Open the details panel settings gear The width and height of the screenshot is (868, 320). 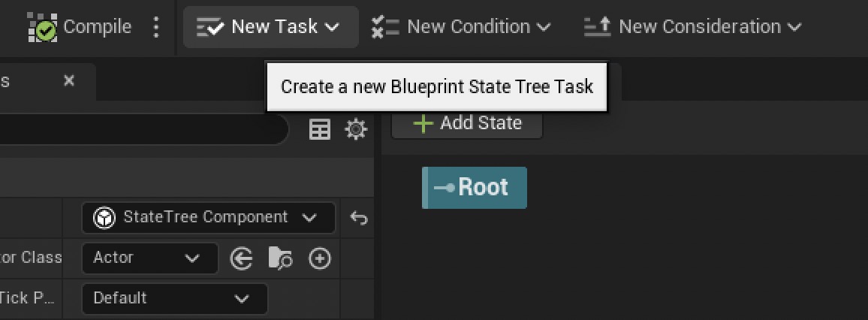pyautogui.click(x=356, y=130)
